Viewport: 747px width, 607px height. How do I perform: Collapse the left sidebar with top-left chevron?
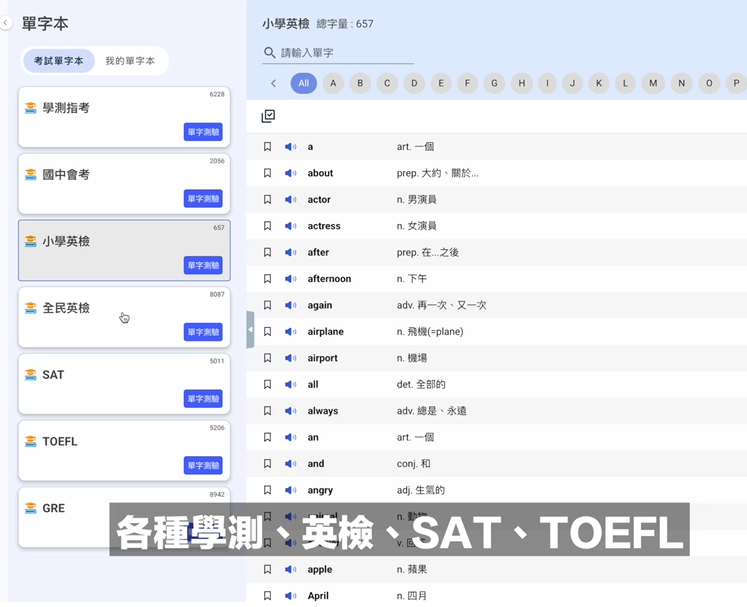pos(6,22)
